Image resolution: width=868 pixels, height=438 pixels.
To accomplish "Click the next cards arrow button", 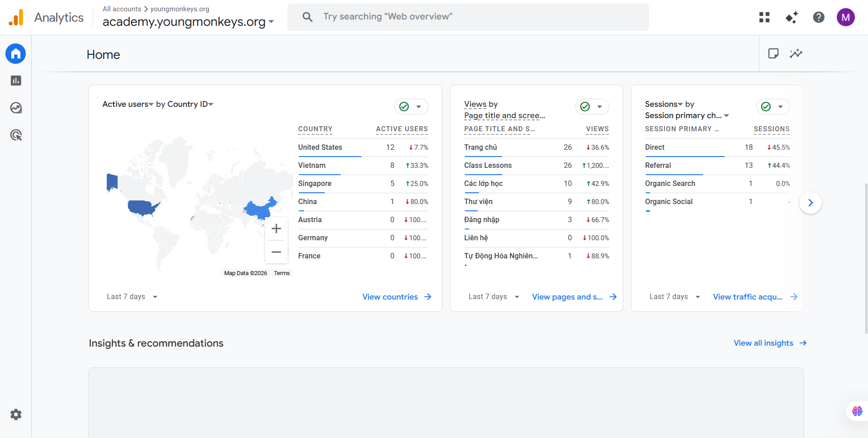I will coord(810,203).
